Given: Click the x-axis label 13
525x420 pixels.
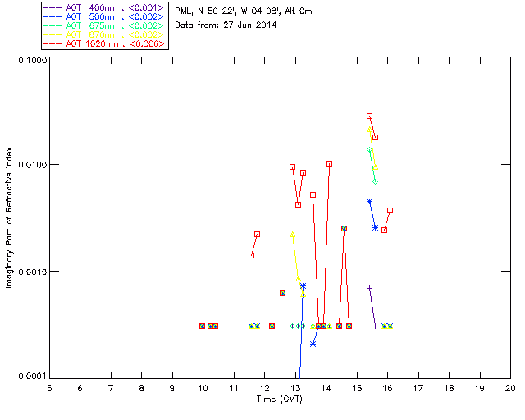Looking at the screenshot, I should 295,388.
